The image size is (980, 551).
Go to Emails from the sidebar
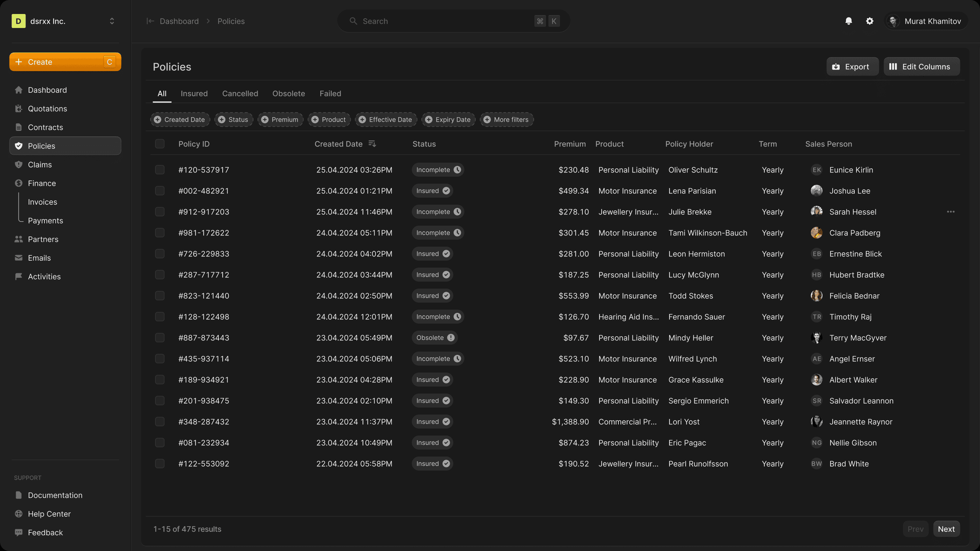(x=39, y=258)
